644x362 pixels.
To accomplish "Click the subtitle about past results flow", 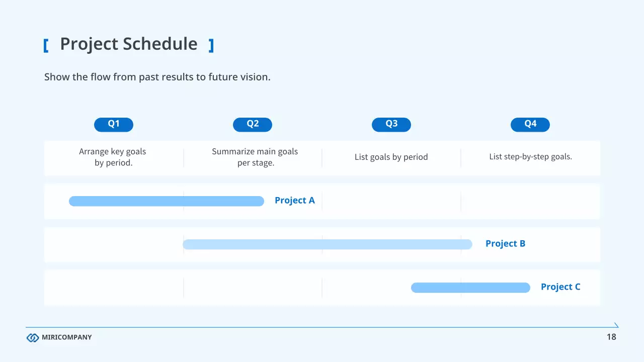I will click(x=157, y=77).
